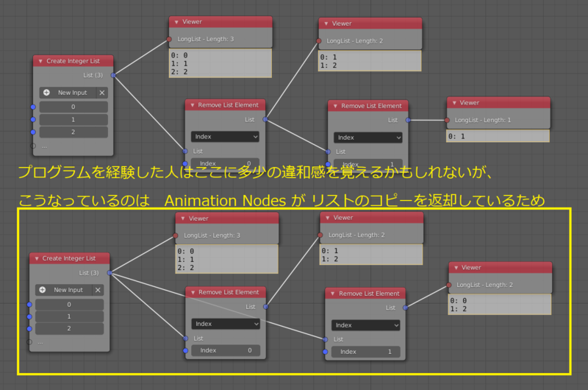Click socket beside value 2 in yellow-framed Create Integer List
Screen dimensions: 588x390
[x=29, y=328]
